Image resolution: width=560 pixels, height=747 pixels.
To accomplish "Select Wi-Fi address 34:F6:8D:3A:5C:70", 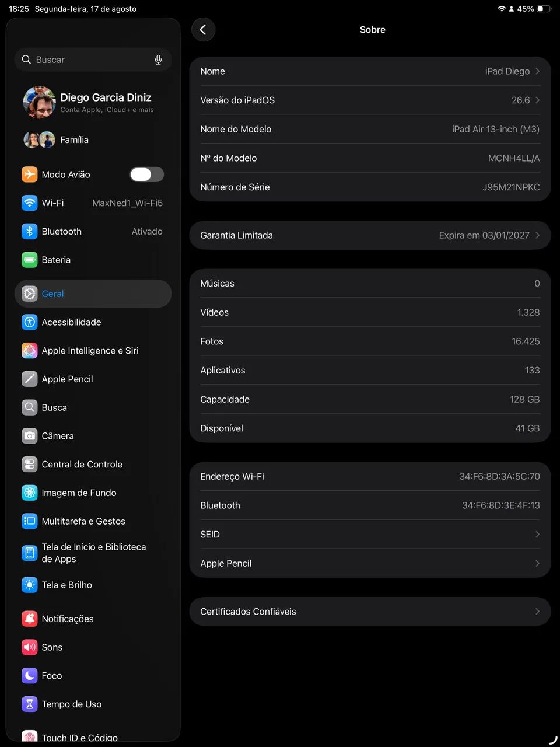I will (x=499, y=477).
